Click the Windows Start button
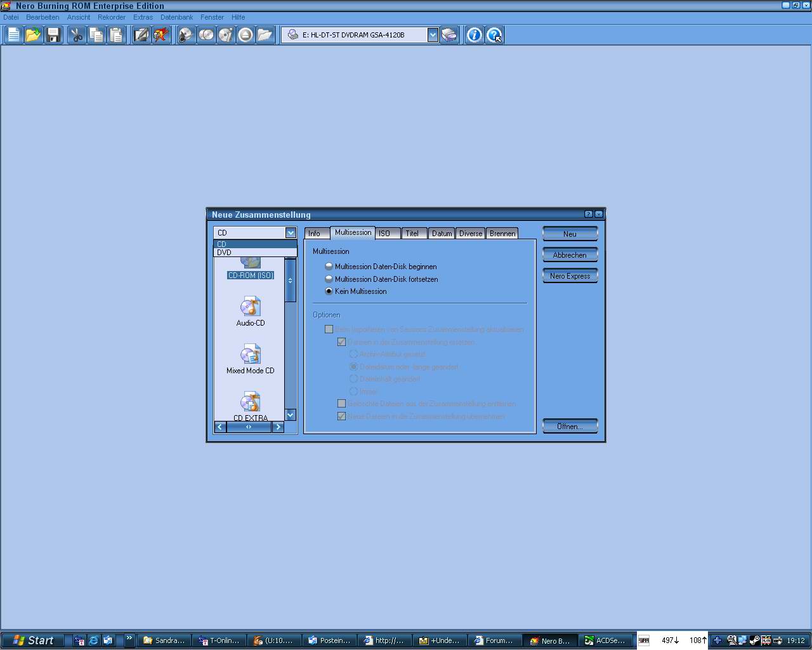The height and width of the screenshot is (650, 812). point(33,640)
